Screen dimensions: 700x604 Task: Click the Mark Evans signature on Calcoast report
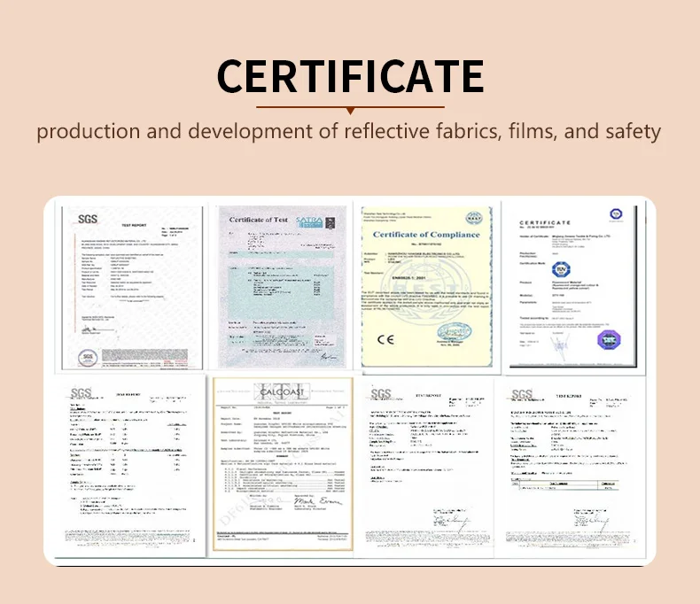[318, 501]
